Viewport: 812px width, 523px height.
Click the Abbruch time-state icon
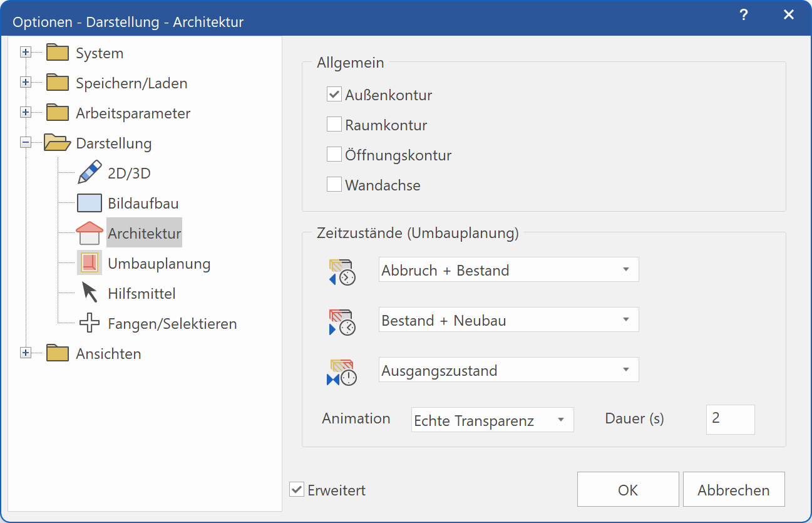coord(341,272)
